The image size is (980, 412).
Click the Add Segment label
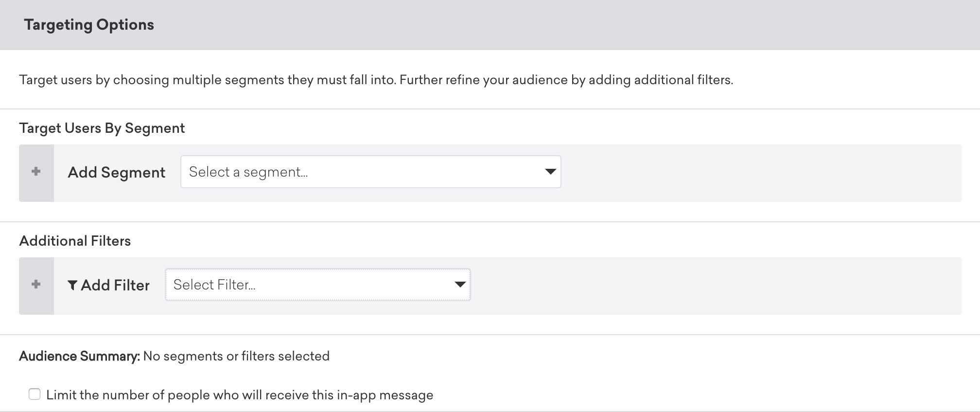pos(117,172)
